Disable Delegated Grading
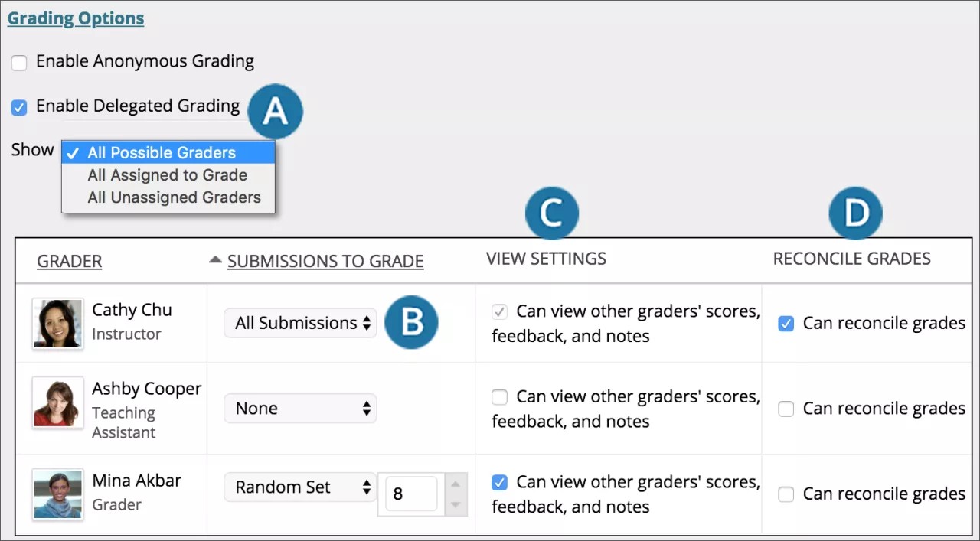980x541 pixels. pos(18,107)
